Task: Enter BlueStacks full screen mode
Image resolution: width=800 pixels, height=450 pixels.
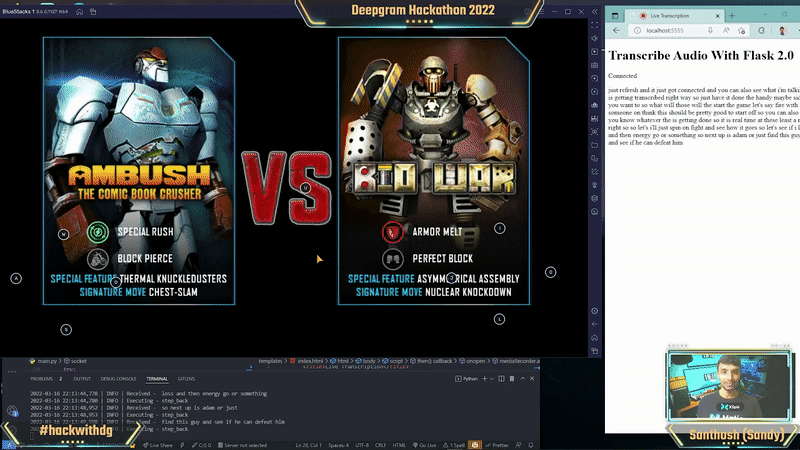Action: (594, 24)
